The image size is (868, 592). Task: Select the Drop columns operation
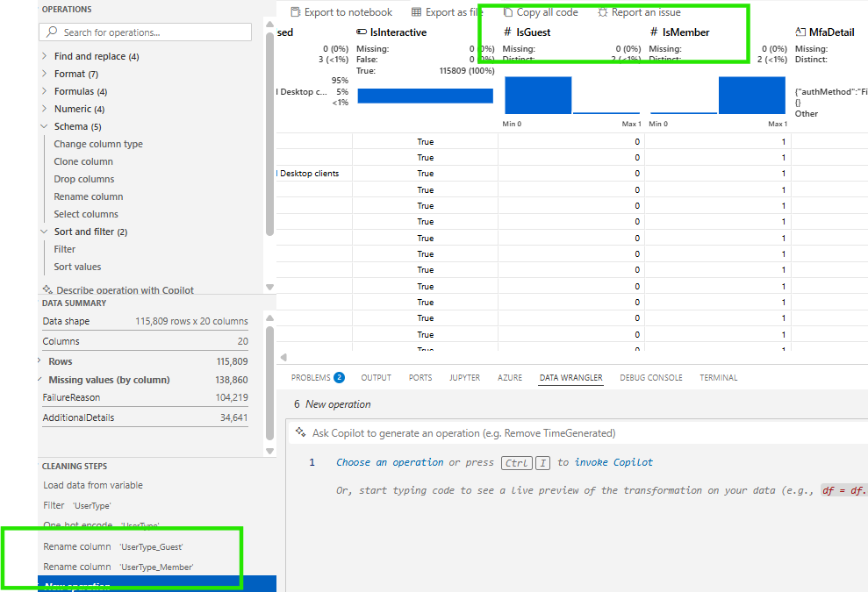(x=84, y=179)
